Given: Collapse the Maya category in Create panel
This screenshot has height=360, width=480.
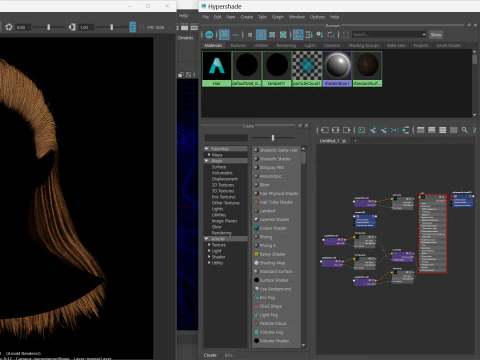Looking at the screenshot, I should (206, 161).
